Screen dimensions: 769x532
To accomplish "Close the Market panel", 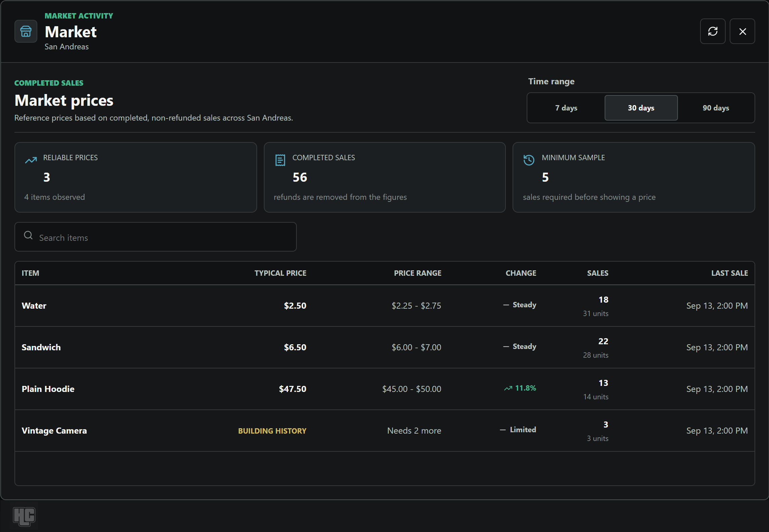I will pos(742,31).
